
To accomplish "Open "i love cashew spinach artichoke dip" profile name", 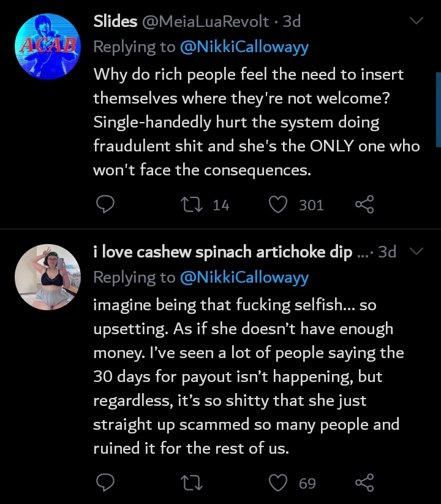I will 223,252.
